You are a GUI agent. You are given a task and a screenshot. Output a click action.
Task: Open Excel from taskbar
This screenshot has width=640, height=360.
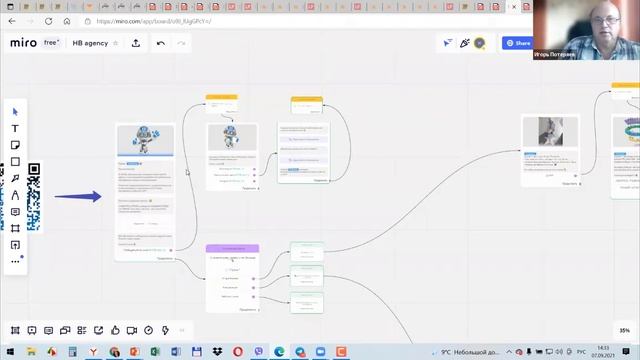click(x=155, y=351)
